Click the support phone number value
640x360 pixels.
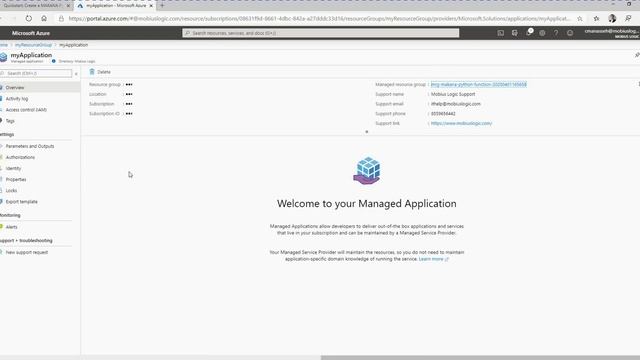[443, 114]
